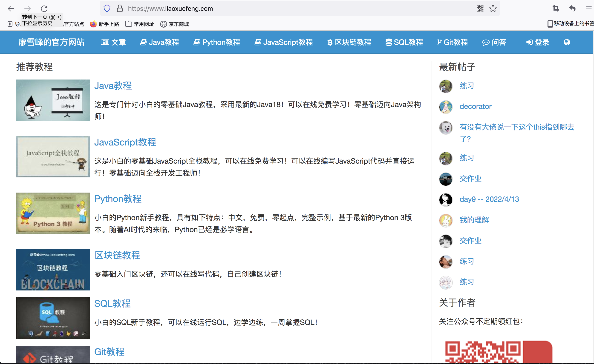Click the QR code icon in the address bar
Viewport: 594px width, 364px height.
(x=480, y=9)
